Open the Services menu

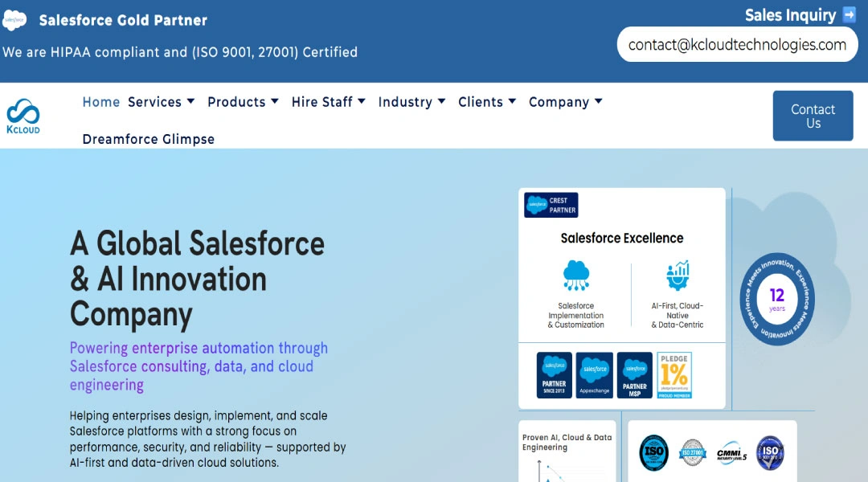point(155,102)
